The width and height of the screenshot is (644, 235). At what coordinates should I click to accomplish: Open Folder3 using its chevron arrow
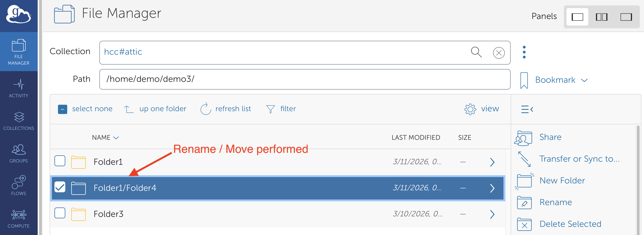point(492,214)
